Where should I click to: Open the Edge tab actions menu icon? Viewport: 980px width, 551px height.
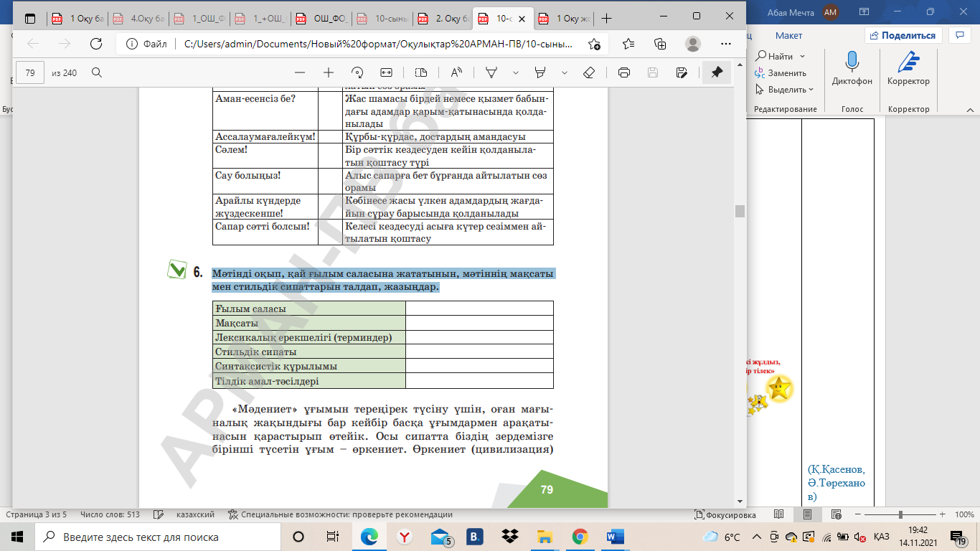point(30,17)
